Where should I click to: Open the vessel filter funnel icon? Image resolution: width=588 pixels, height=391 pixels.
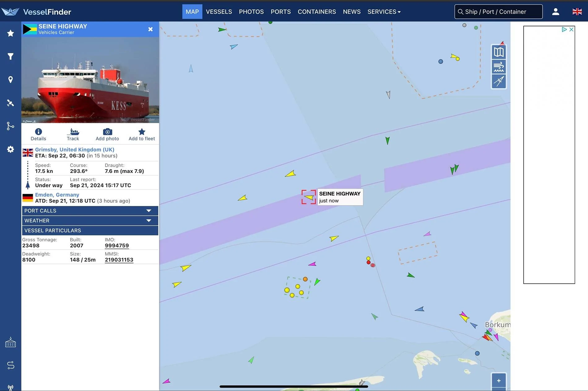(11, 56)
